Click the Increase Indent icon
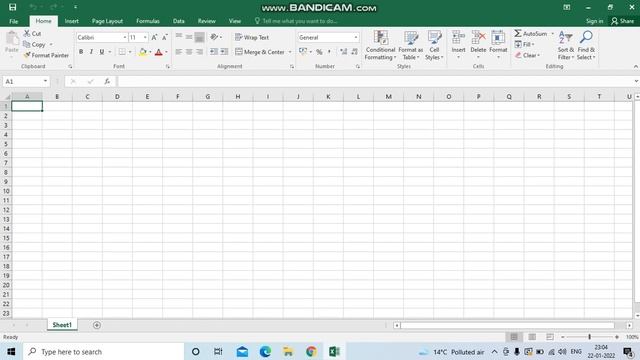The width and height of the screenshot is (640, 360). [x=224, y=52]
